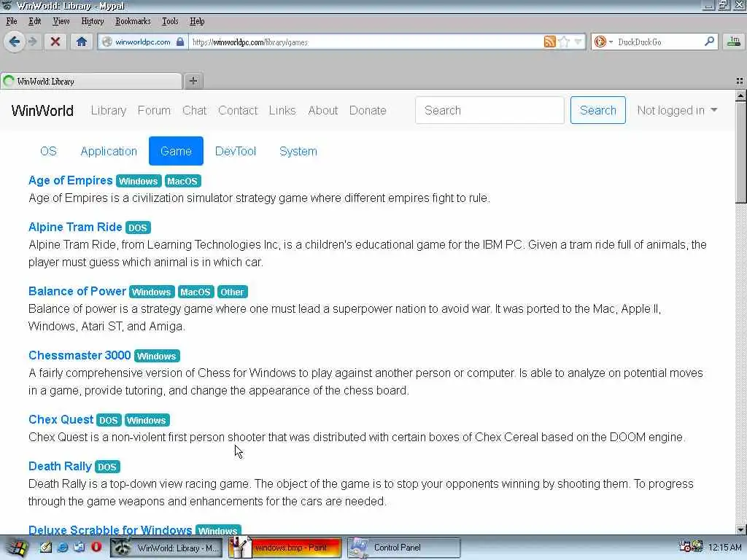The width and height of the screenshot is (747, 560).
Task: Switch to the OS category tab
Action: [x=48, y=151]
